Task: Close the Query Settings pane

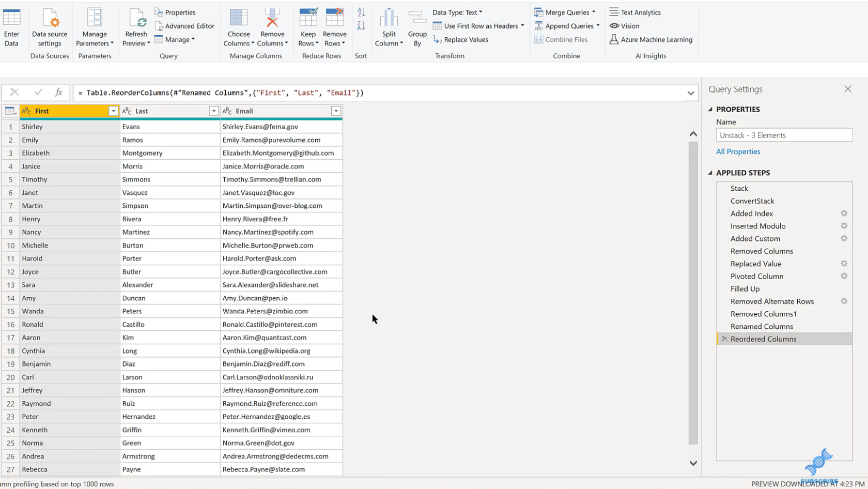Action: pos(848,89)
